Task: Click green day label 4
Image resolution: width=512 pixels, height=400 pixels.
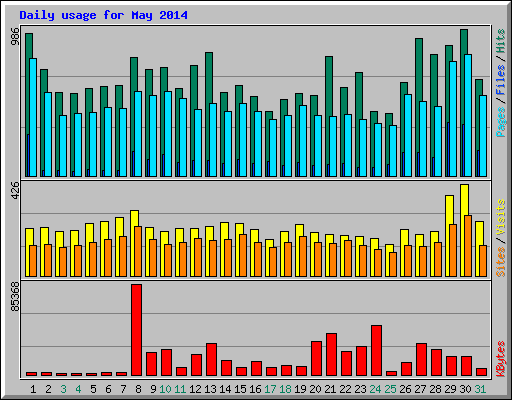Action: 78,389
